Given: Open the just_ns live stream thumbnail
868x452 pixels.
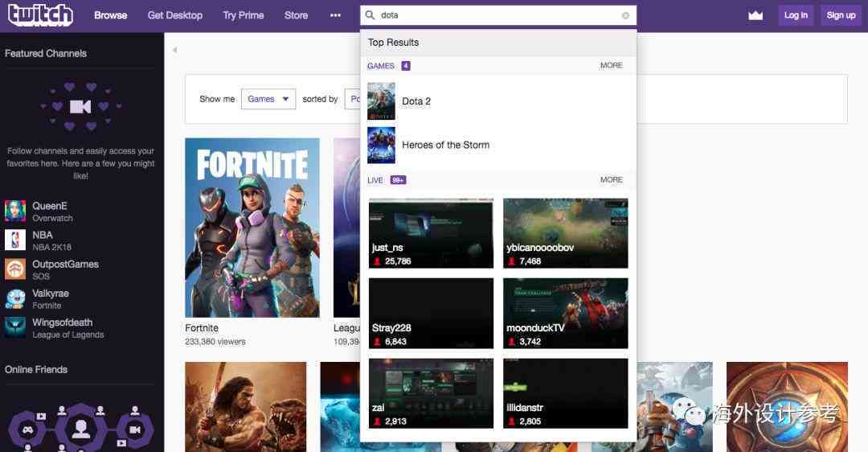Looking at the screenshot, I should click(x=431, y=233).
